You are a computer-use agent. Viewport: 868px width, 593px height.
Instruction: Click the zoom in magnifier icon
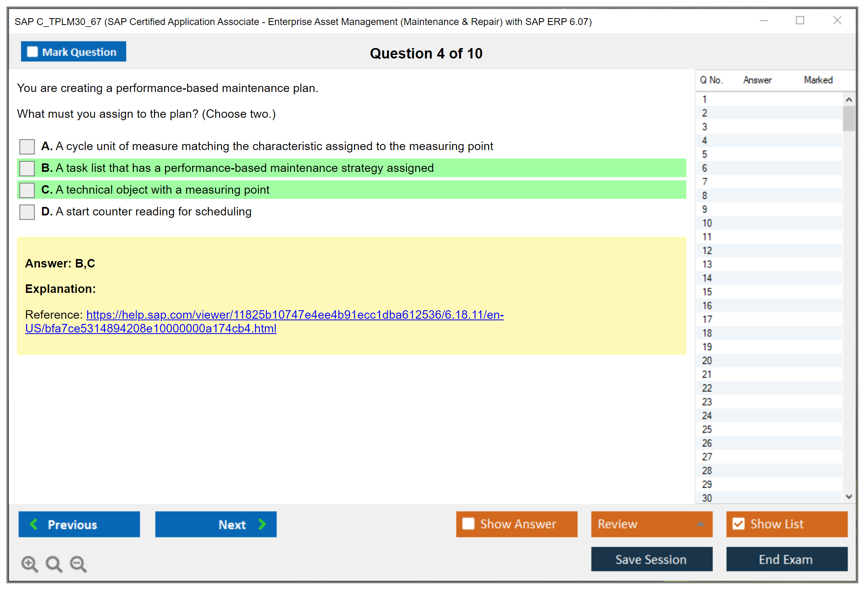click(29, 564)
